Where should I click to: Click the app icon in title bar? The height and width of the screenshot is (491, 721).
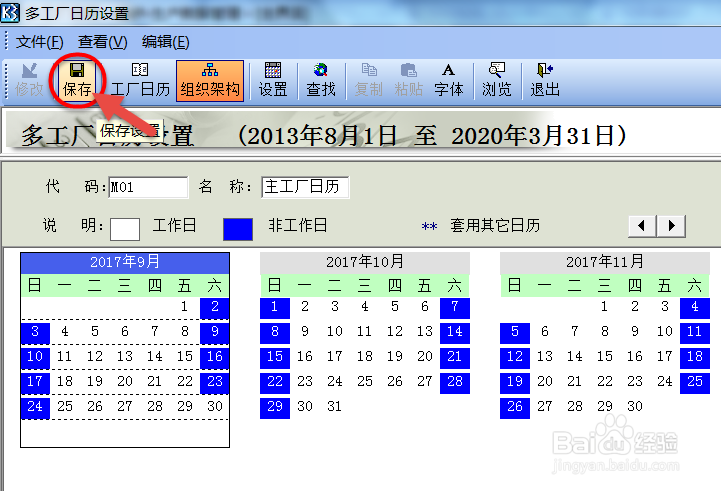pyautogui.click(x=10, y=12)
